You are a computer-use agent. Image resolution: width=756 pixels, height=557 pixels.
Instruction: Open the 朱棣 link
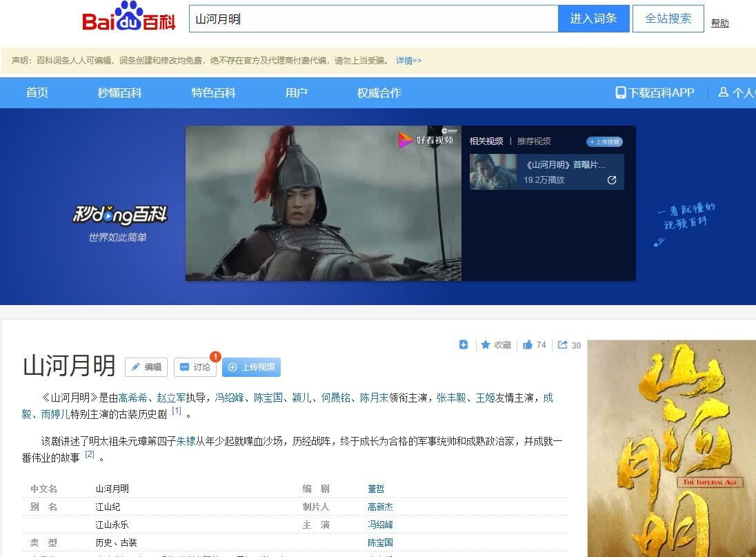tap(186, 441)
